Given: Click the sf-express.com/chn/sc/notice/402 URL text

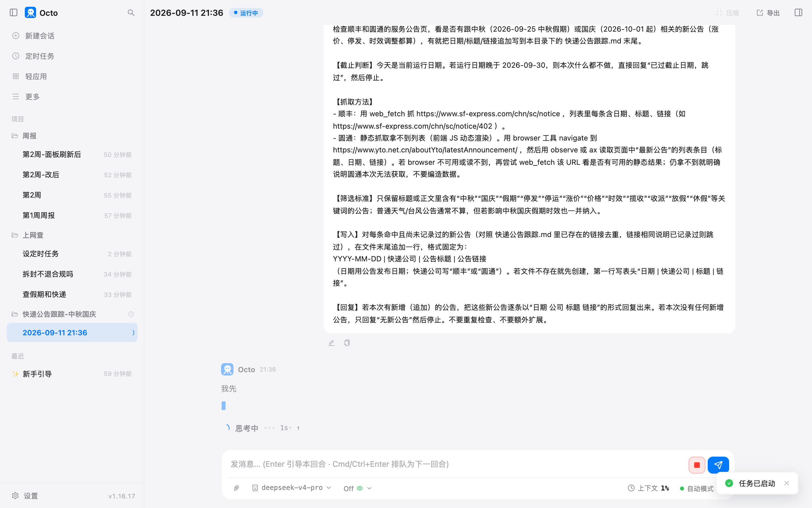Looking at the screenshot, I should (x=412, y=126).
